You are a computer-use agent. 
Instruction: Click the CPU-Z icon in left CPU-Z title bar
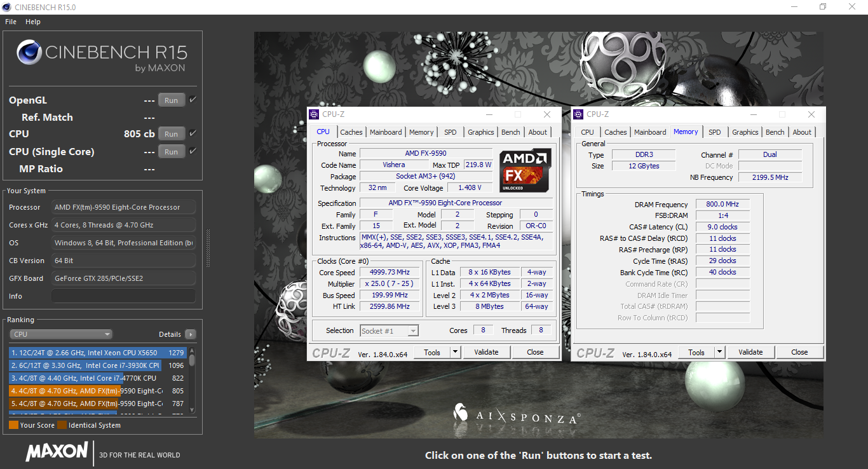click(314, 114)
